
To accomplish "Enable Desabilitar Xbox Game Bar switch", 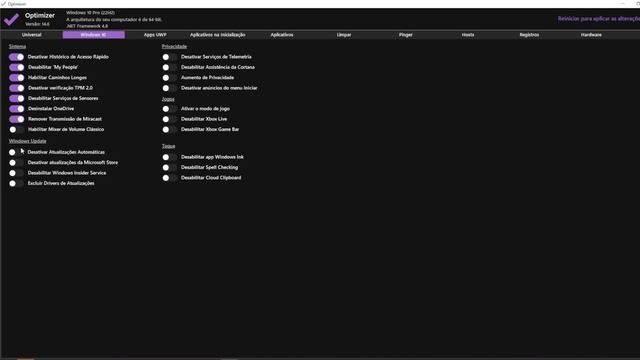I will (x=170, y=129).
